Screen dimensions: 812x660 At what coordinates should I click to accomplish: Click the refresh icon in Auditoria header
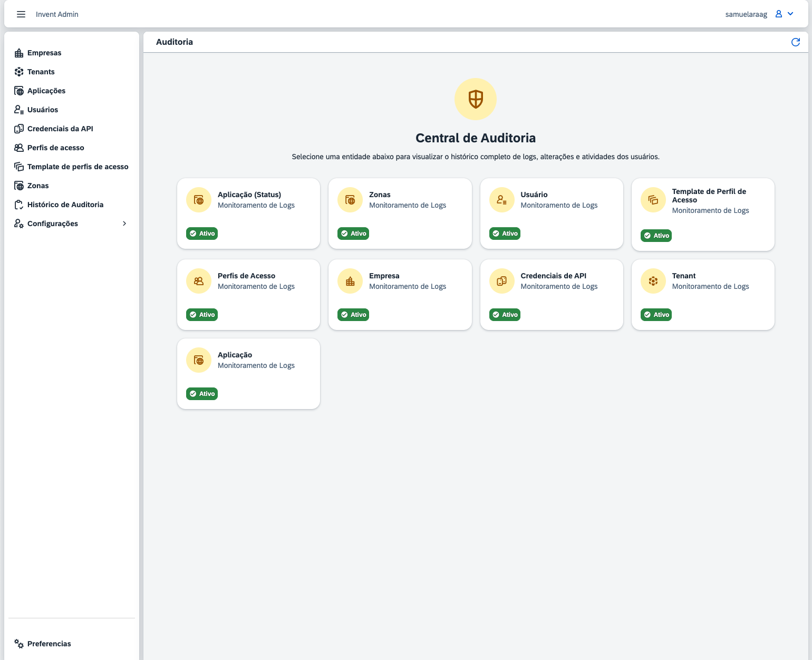point(796,42)
